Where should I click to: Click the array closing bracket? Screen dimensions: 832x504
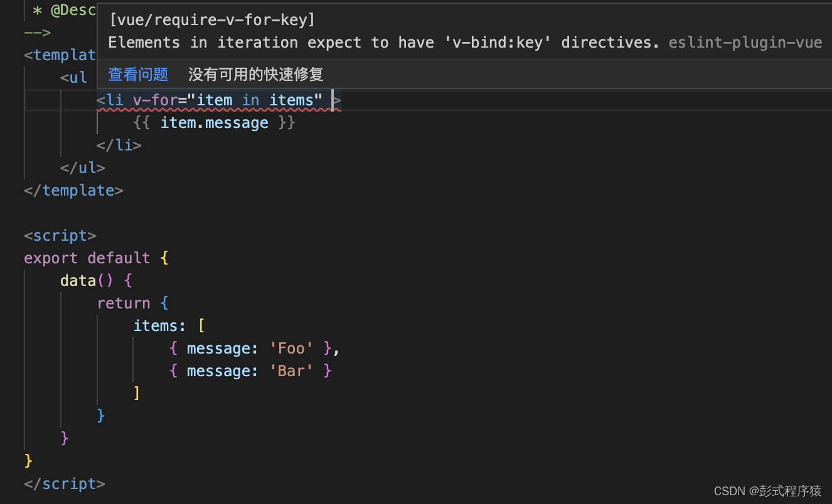point(137,394)
